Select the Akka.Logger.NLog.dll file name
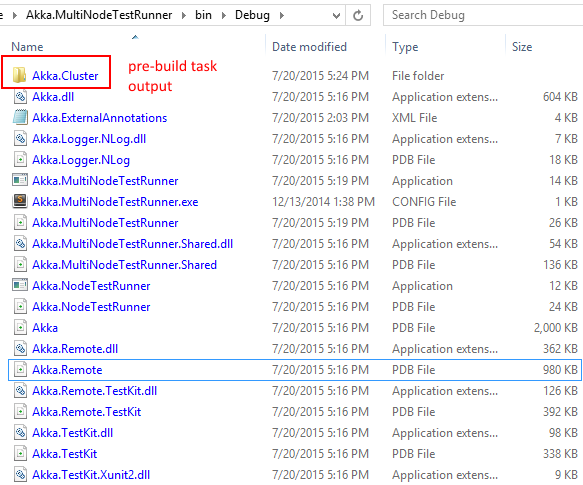The width and height of the screenshot is (583, 485). (x=89, y=139)
